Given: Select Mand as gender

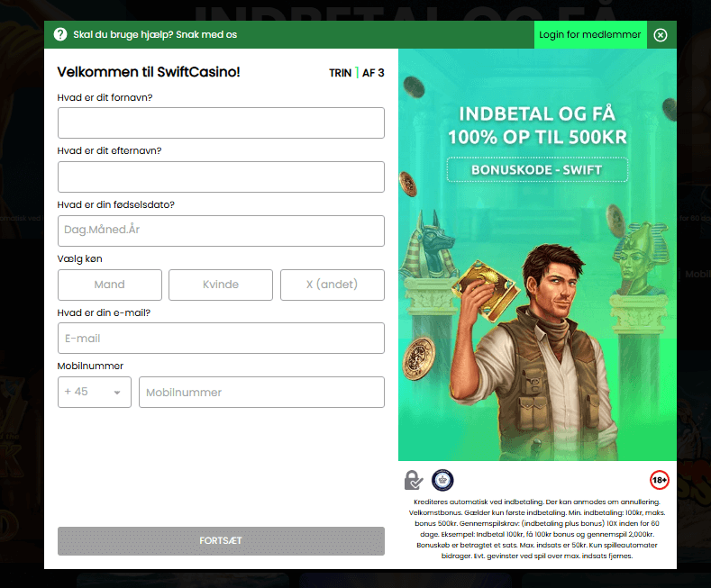Looking at the screenshot, I should pos(110,285).
